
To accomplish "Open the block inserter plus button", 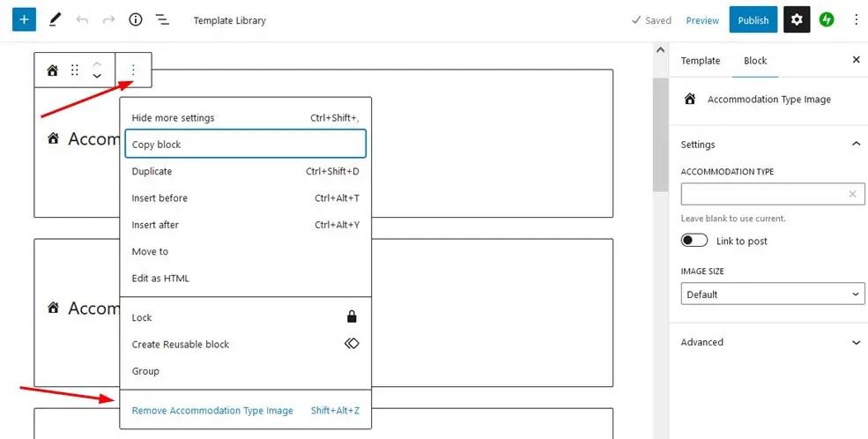I will (x=24, y=20).
